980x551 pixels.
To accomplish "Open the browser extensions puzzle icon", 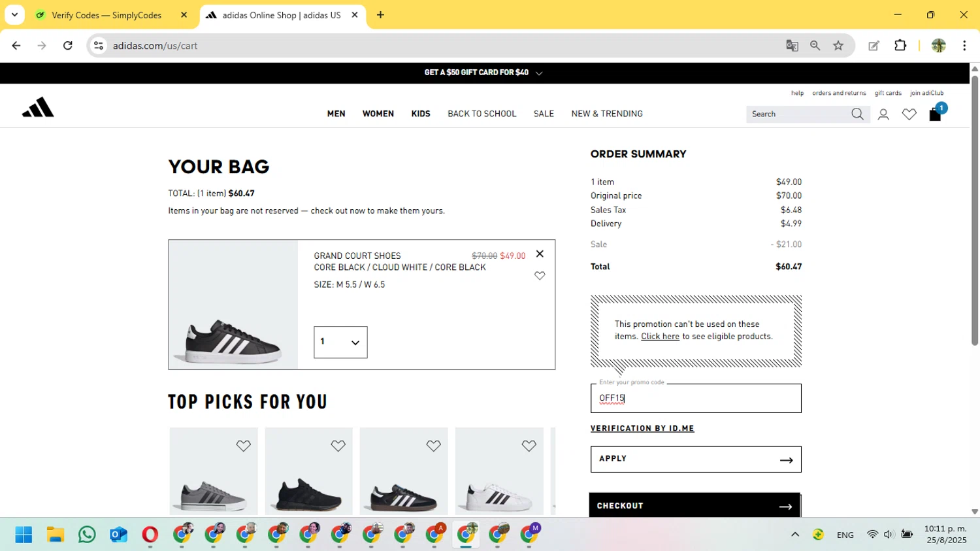I will point(900,46).
